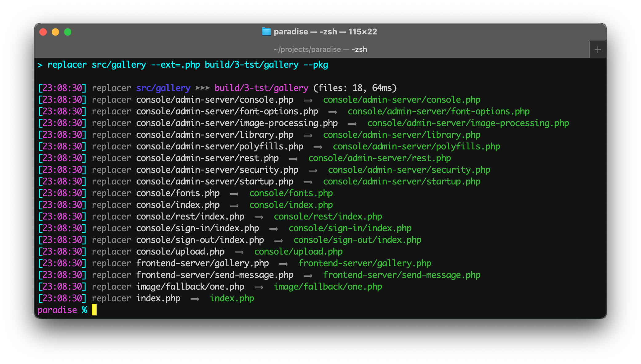Click the arrow after console/index.php

[x=234, y=205]
